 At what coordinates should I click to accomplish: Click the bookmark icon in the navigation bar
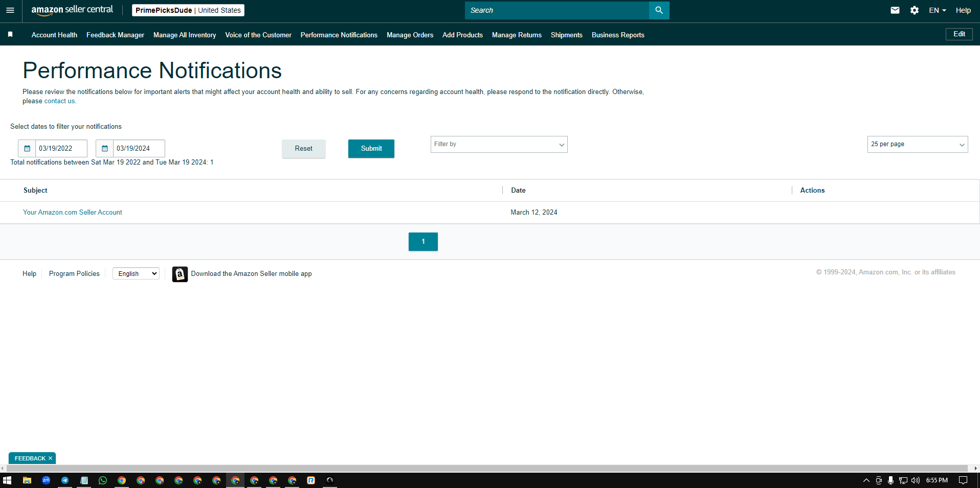10,34
